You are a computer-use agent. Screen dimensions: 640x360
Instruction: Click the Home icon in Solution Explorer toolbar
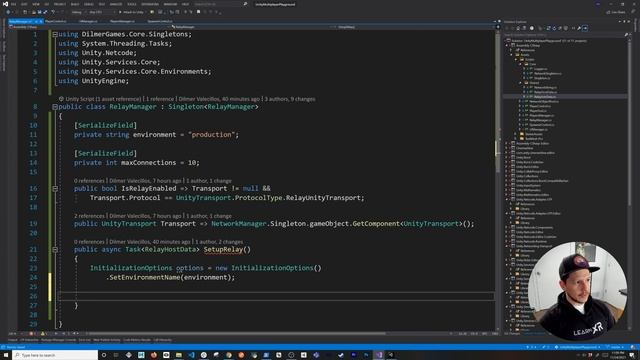pos(518,28)
